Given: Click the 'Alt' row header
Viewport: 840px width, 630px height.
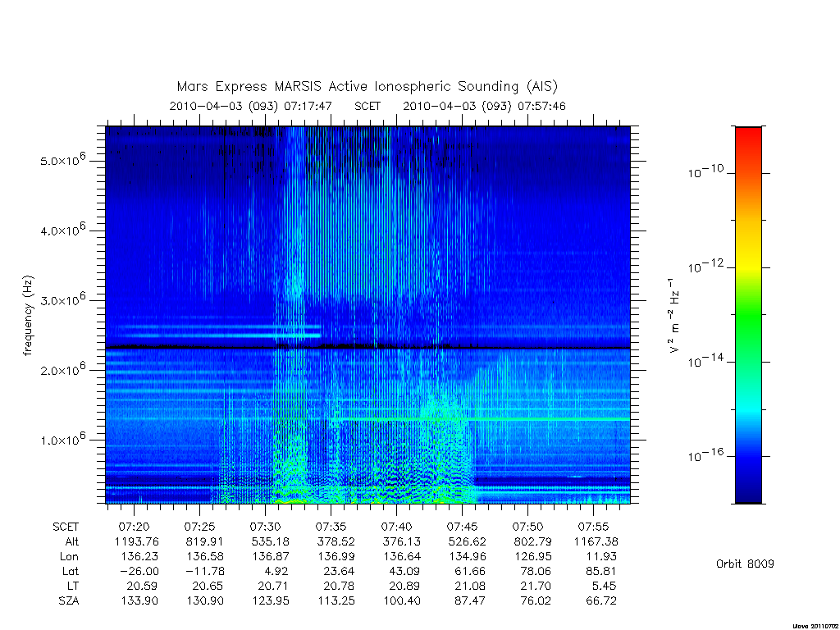Looking at the screenshot, I should click(71, 541).
